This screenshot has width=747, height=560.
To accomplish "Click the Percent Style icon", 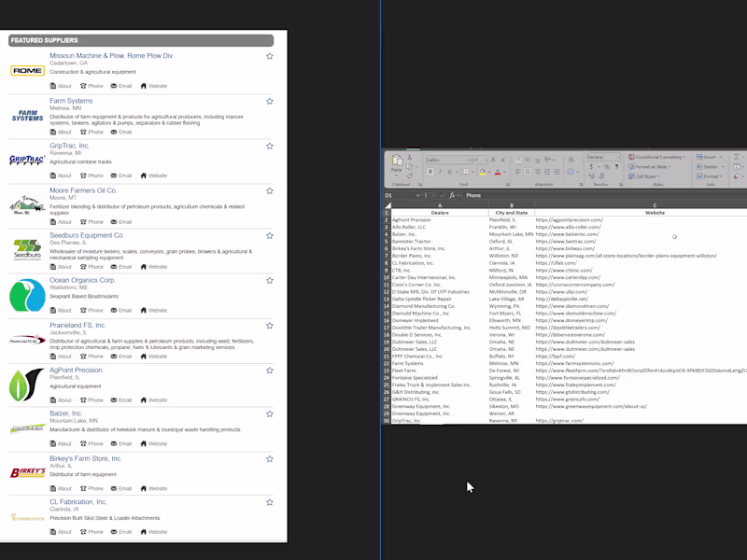I will tap(606, 167).
